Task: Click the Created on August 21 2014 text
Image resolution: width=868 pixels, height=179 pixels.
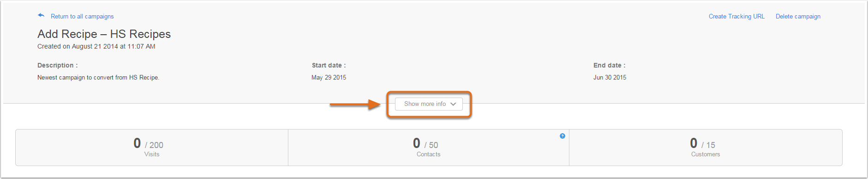Action: 96,46
